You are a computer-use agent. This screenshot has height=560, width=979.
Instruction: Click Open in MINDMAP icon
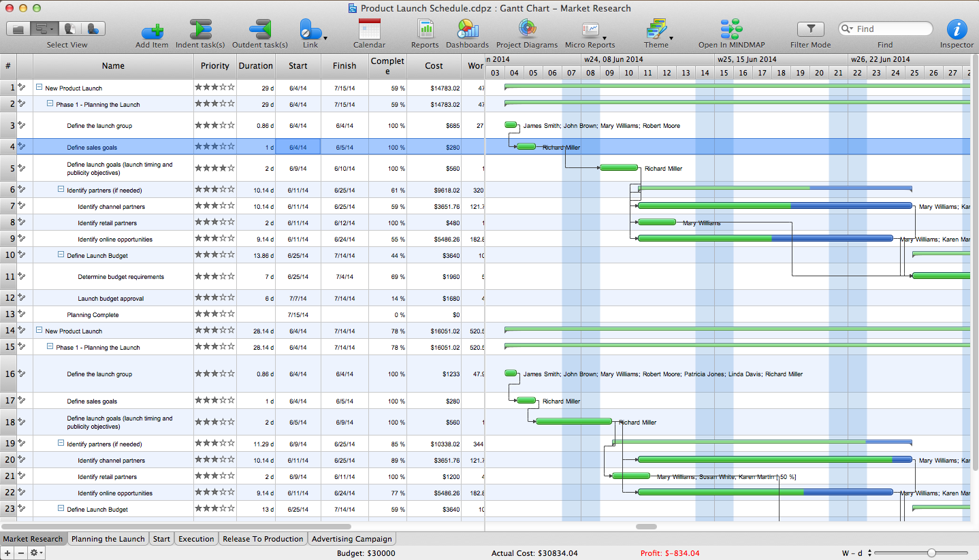731,30
